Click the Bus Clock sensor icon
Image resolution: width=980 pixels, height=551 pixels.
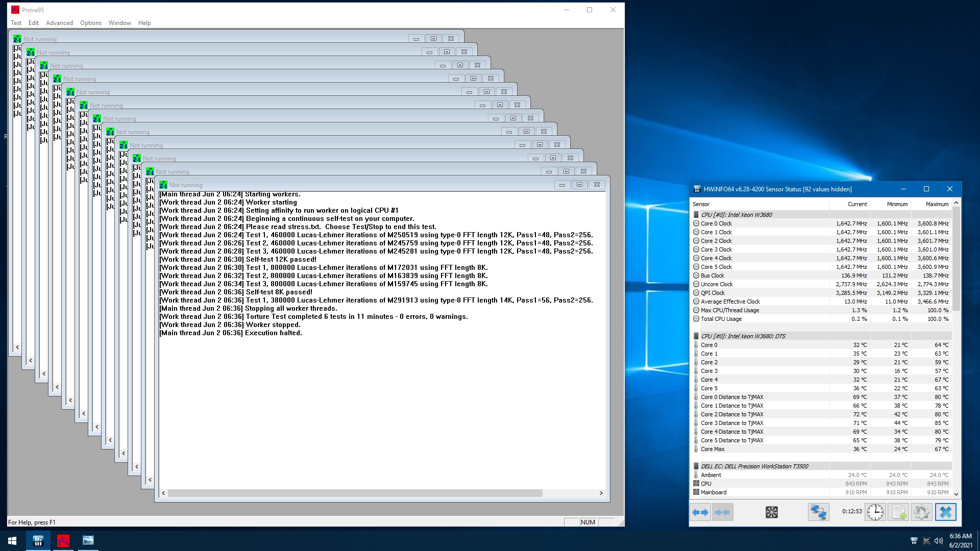[696, 275]
